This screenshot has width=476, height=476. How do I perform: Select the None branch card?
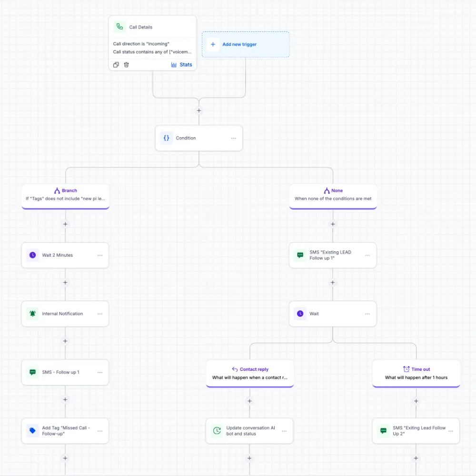click(x=333, y=196)
